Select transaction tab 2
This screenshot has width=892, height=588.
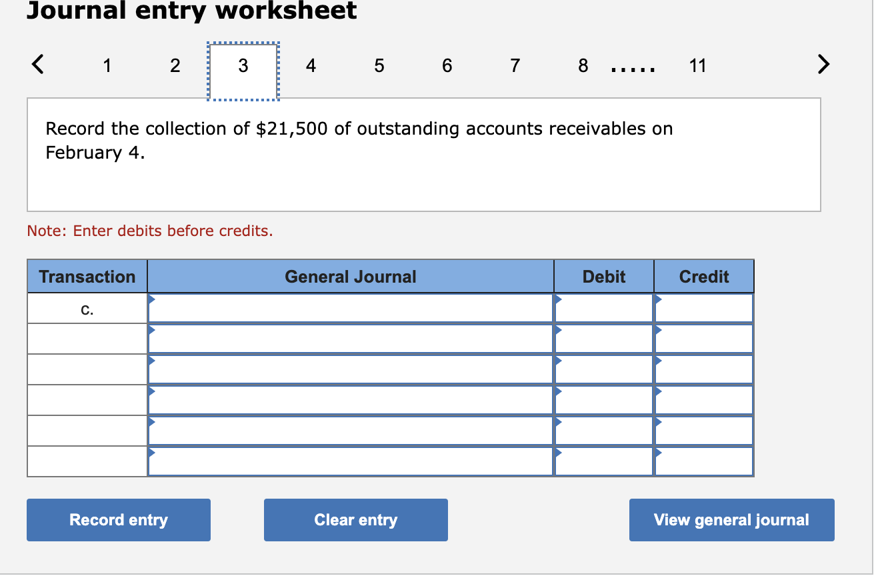pyautogui.click(x=175, y=65)
